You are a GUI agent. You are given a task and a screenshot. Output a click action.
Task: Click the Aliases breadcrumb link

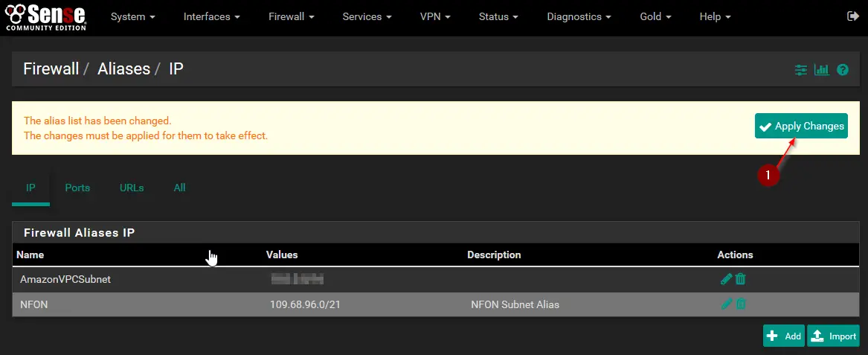tap(124, 68)
